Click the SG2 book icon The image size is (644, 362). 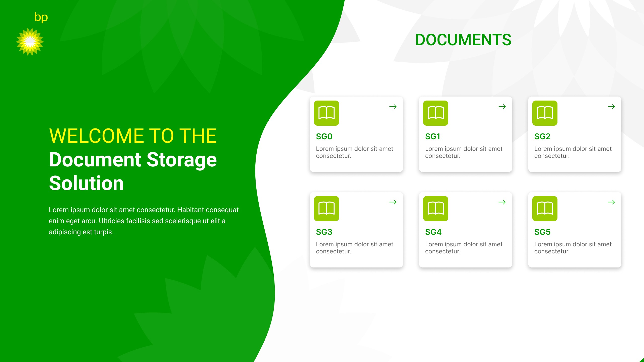point(545,113)
